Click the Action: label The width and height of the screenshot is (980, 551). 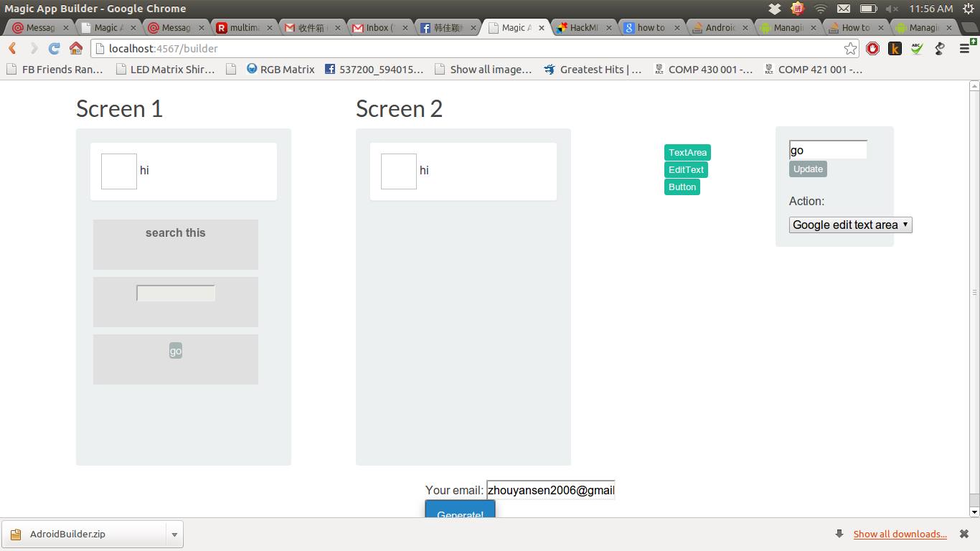click(x=806, y=201)
